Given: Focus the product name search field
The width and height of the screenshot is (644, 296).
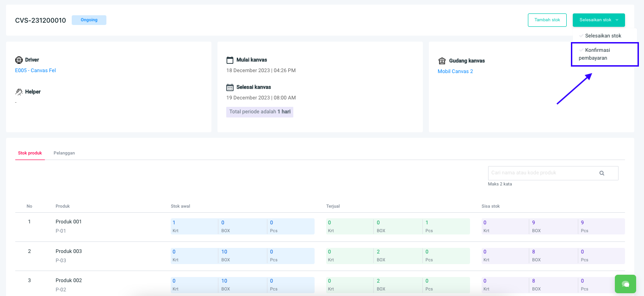Looking at the screenshot, I should [x=541, y=173].
